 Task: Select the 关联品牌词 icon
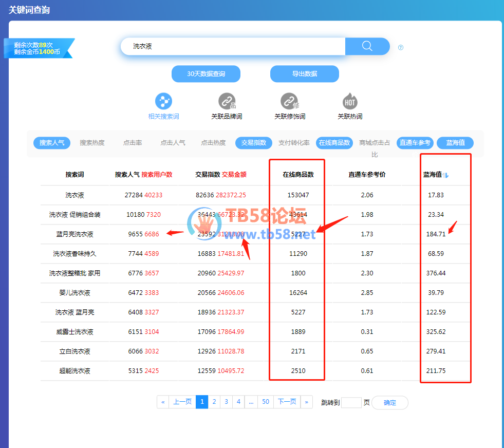227,102
